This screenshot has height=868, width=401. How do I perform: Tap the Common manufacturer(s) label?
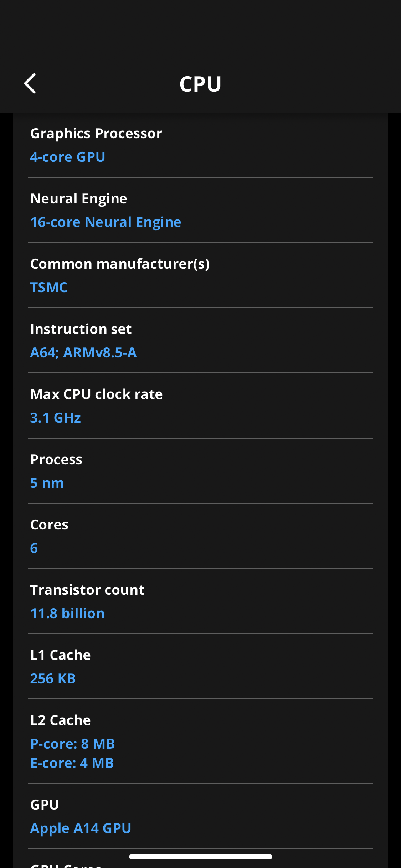pyautogui.click(x=120, y=264)
